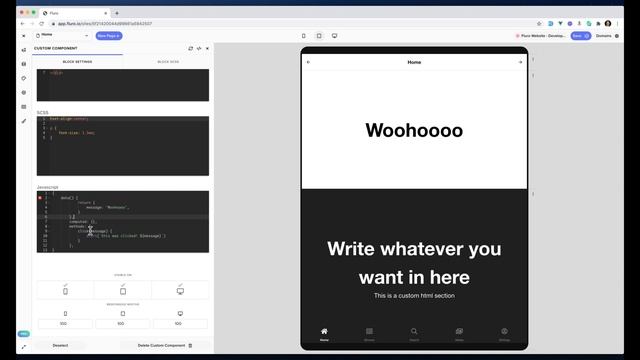This screenshot has width=640, height=360.
Task: Click the teal pill badge in left sidebar
Action: pyautogui.click(x=24, y=334)
